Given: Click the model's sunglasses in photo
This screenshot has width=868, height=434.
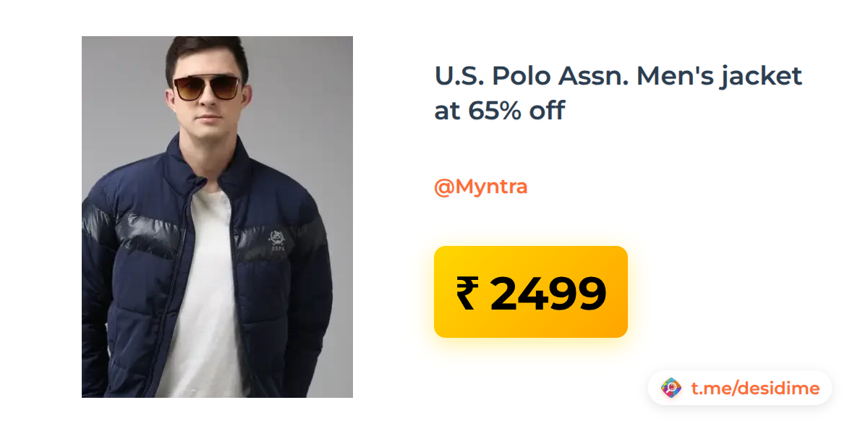Looking at the screenshot, I should 207,88.
